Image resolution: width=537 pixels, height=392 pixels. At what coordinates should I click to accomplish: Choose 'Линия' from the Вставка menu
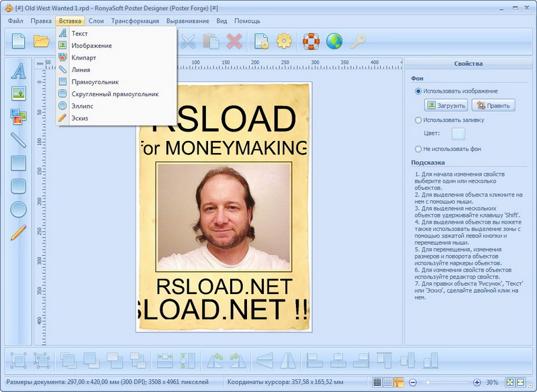pyautogui.click(x=116, y=70)
